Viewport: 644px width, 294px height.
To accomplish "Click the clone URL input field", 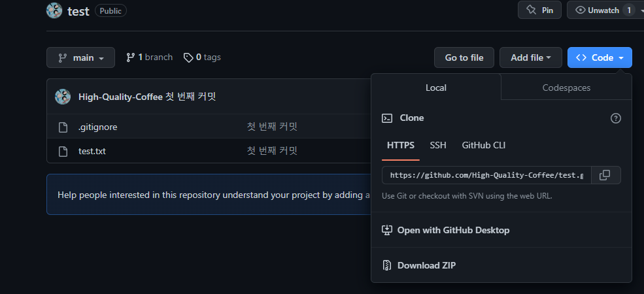I will (x=486, y=175).
